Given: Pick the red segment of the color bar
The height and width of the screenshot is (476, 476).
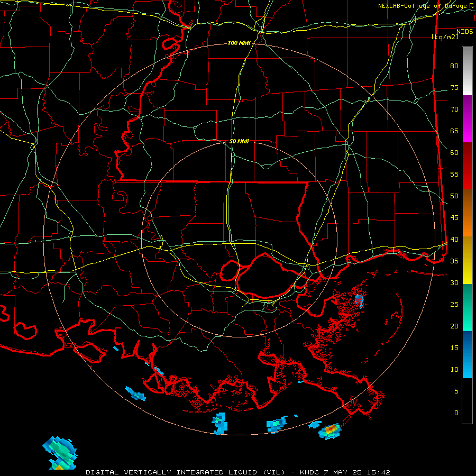Looking at the screenshot, I should coord(467,166).
